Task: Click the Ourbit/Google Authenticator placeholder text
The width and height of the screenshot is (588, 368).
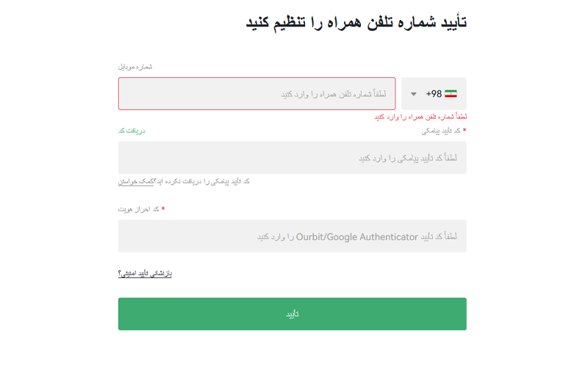Action: [357, 236]
